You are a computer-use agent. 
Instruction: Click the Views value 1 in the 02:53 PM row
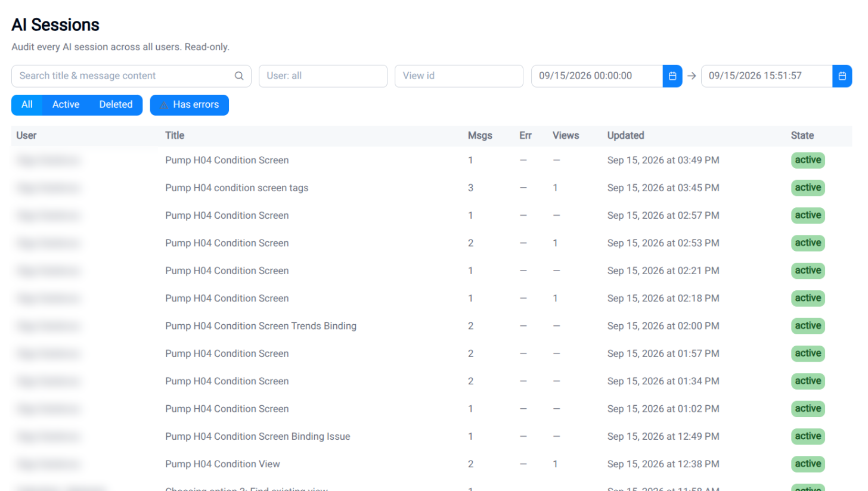(555, 243)
